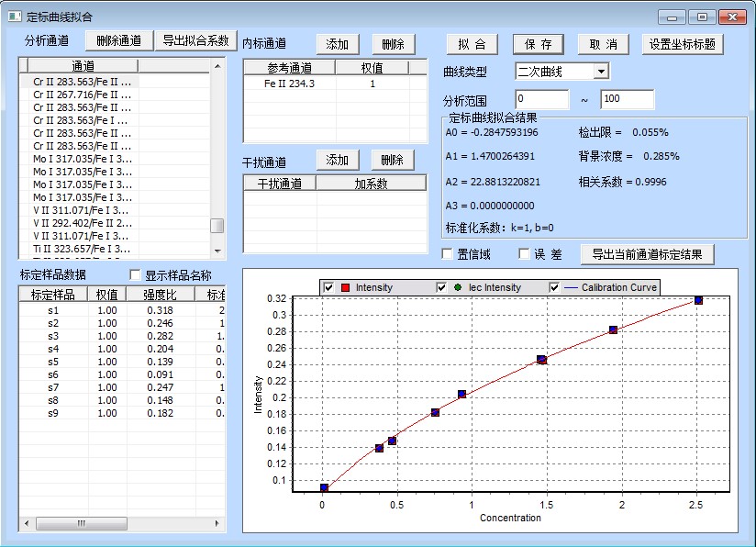Enable the 置信域 checkbox
The image size is (756, 547).
pyautogui.click(x=448, y=254)
